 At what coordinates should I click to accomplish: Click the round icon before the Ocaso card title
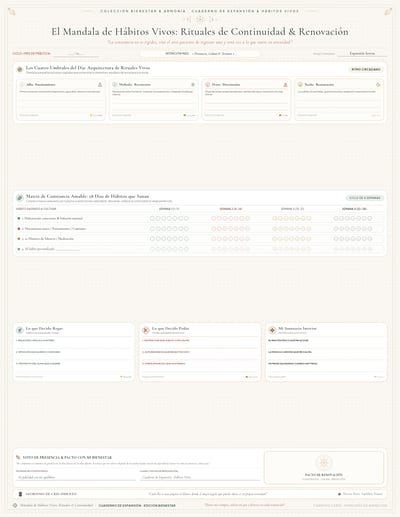coord(207,85)
